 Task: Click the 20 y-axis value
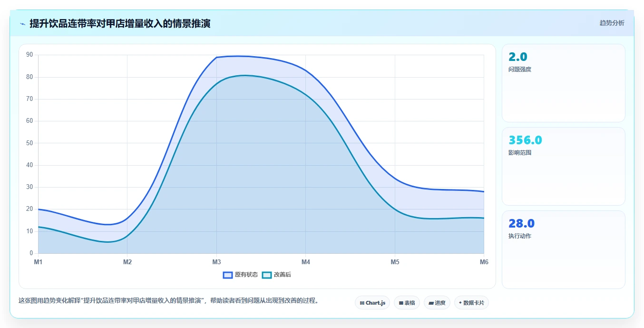point(29,209)
